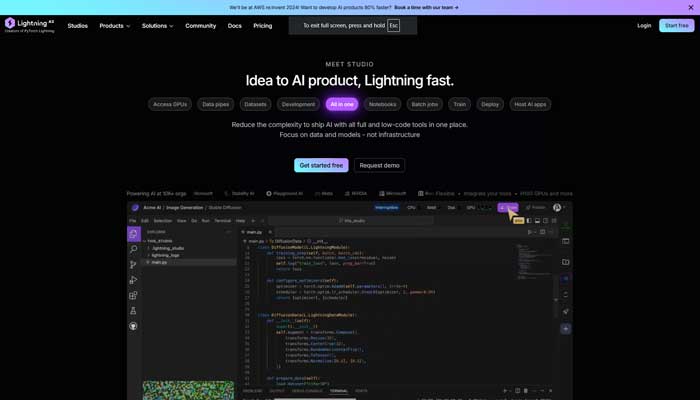Expand the Solutions dropdown in navbar
700x400 pixels.
[x=158, y=26]
